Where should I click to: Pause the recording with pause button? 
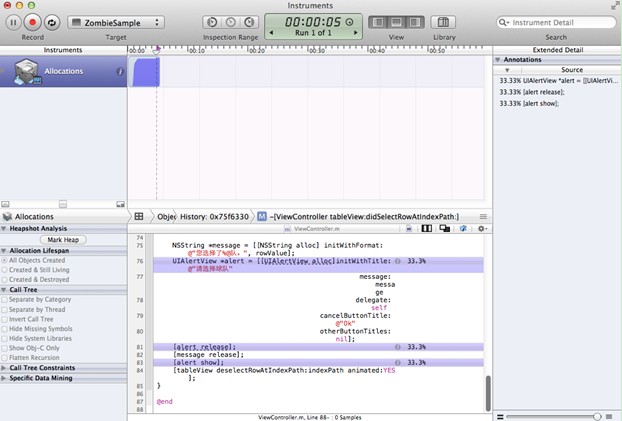[x=13, y=23]
